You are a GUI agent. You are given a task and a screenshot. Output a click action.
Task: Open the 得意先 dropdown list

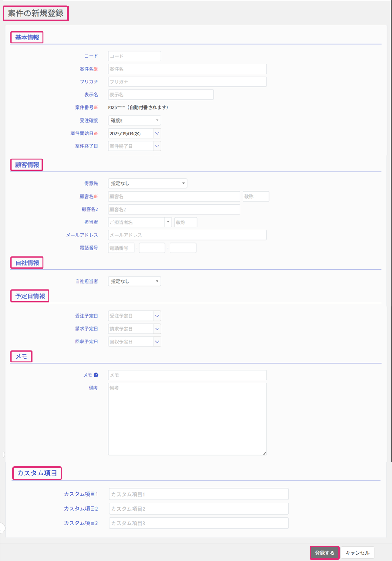tap(147, 184)
